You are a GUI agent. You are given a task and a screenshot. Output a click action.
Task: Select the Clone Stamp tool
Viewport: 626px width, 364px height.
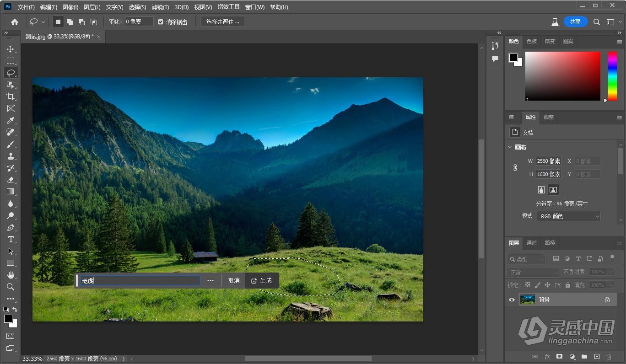[x=11, y=156]
